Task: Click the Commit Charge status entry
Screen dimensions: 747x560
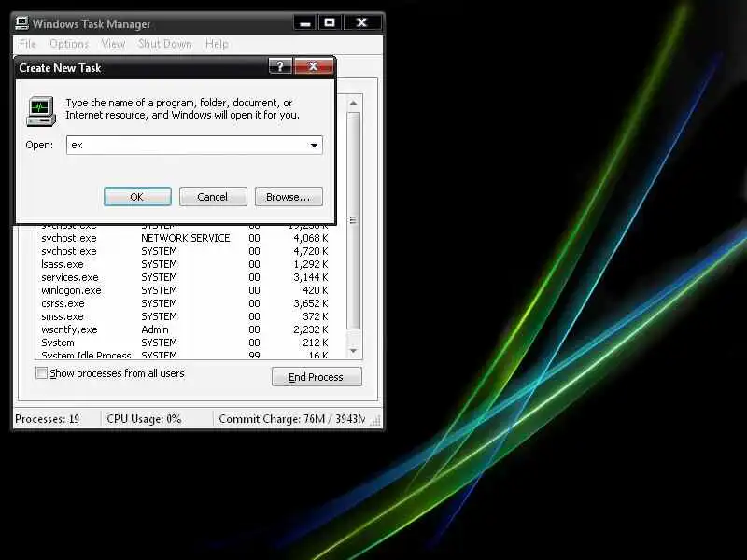Action: pyautogui.click(x=291, y=419)
